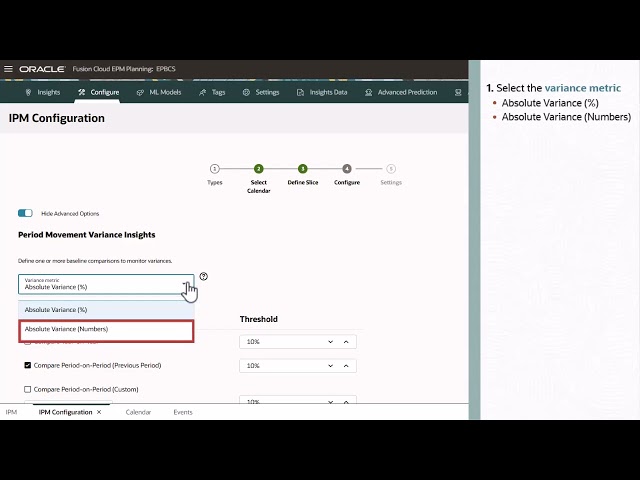Screen dimensions: 640x480
Task: Click the help icon beside Variance metric
Action: [x=204, y=276]
